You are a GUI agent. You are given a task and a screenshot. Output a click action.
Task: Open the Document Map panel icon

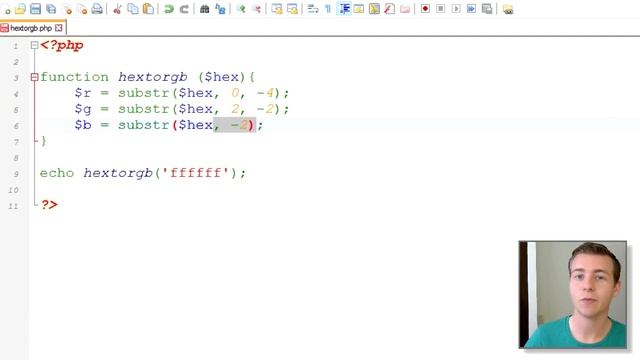click(x=374, y=9)
